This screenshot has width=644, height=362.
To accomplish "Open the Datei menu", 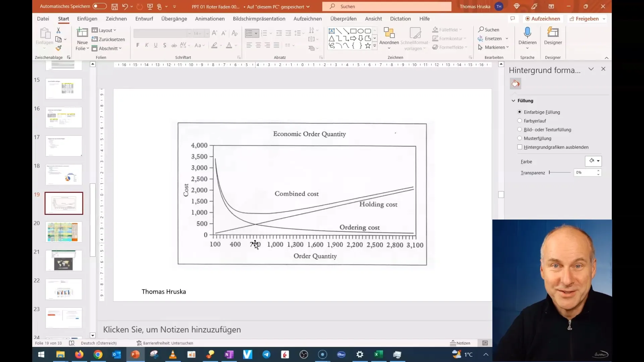I will (43, 19).
